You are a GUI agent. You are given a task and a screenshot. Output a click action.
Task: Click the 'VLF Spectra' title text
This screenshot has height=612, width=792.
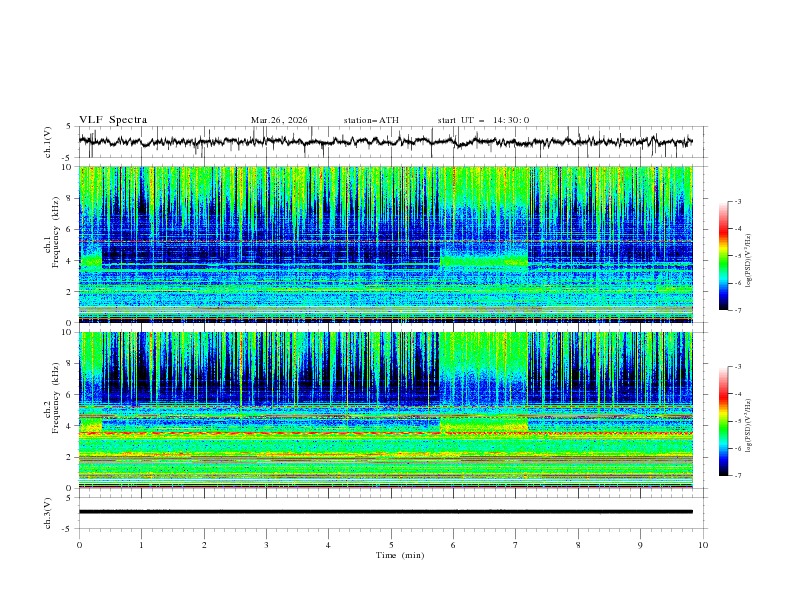(x=113, y=120)
